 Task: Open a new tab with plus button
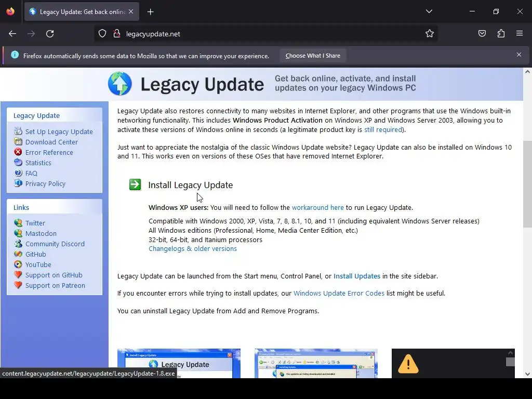click(x=150, y=12)
